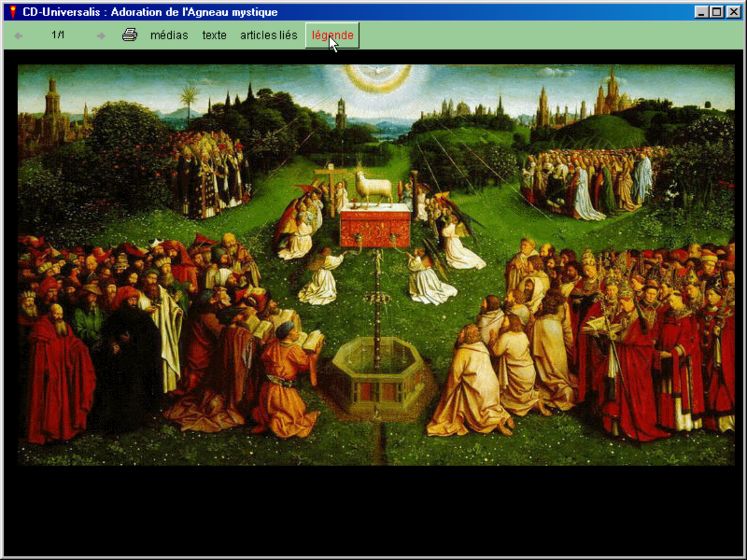Show the articles liés list
The image size is (747, 560).
(269, 35)
